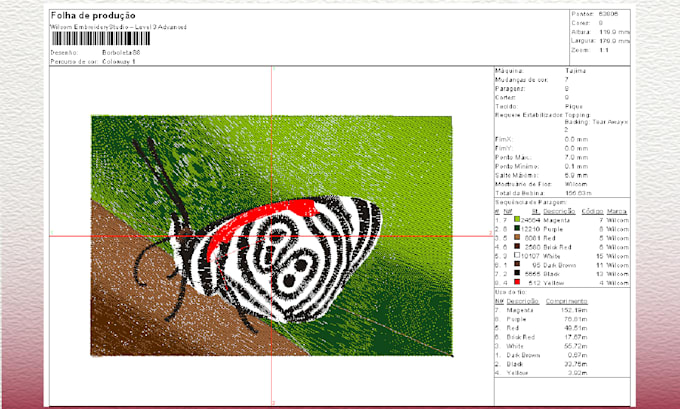Click the light green Magenta thread swatch

point(517,220)
